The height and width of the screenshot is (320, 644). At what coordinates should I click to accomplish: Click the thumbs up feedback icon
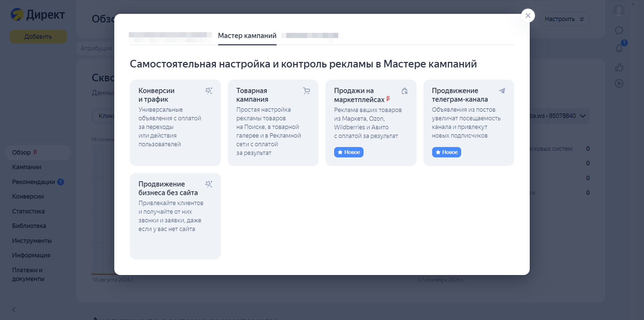point(619,67)
